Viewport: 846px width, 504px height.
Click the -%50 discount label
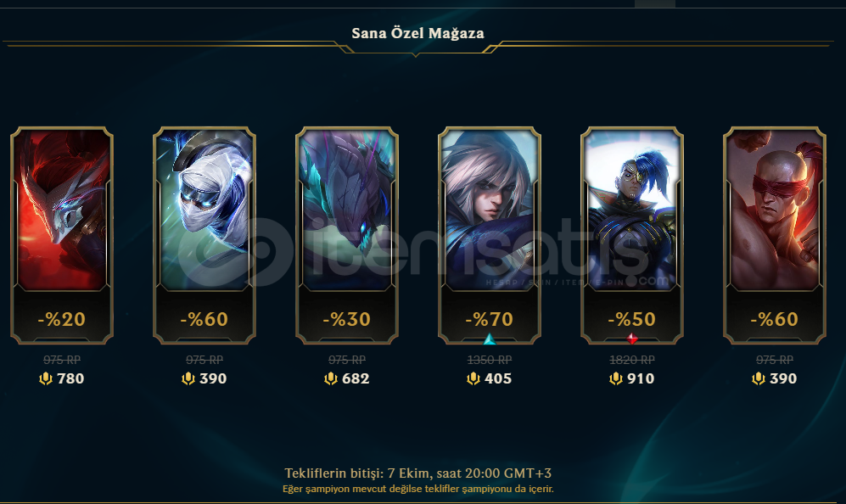[632, 319]
